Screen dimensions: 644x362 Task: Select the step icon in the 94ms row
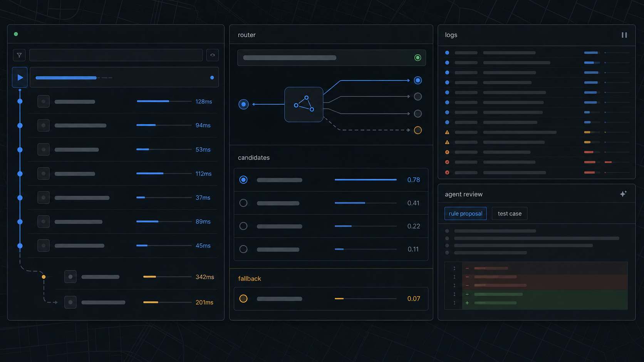44,125
